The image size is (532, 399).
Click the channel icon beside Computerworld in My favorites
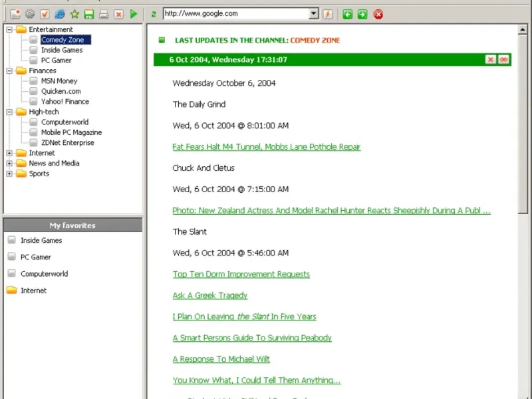(11, 273)
